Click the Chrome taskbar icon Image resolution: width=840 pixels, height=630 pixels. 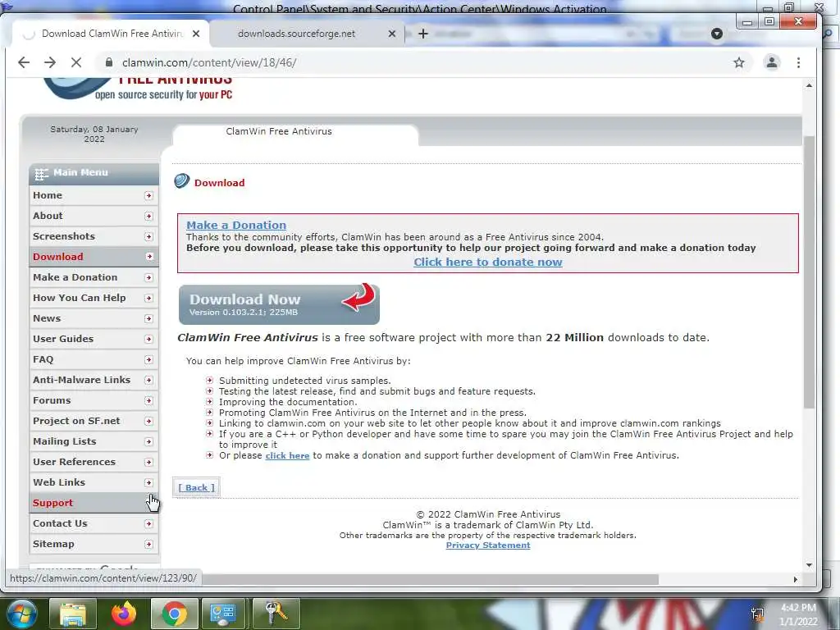tap(174, 614)
